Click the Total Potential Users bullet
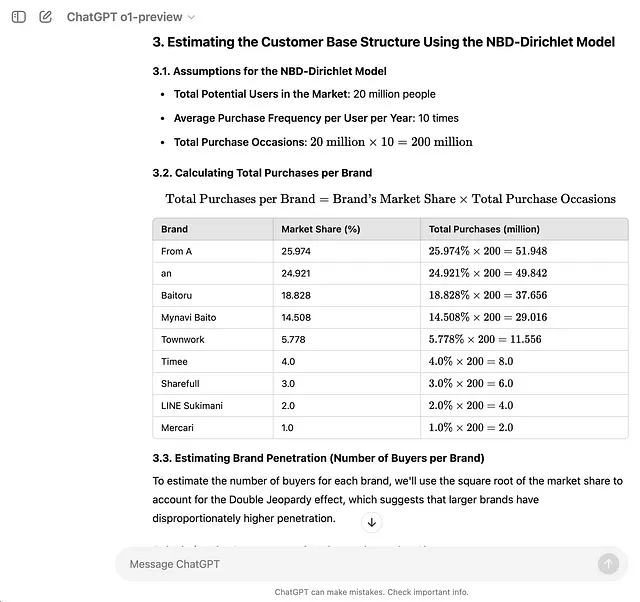640x602 pixels. (x=304, y=94)
